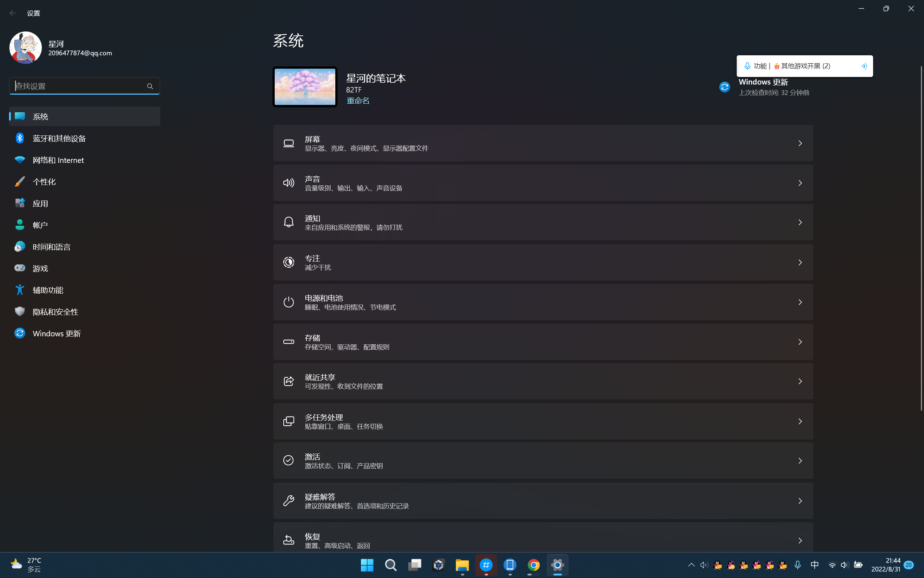924x578 pixels.
Task: Click the microphone icon in system tray
Action: [x=798, y=565]
